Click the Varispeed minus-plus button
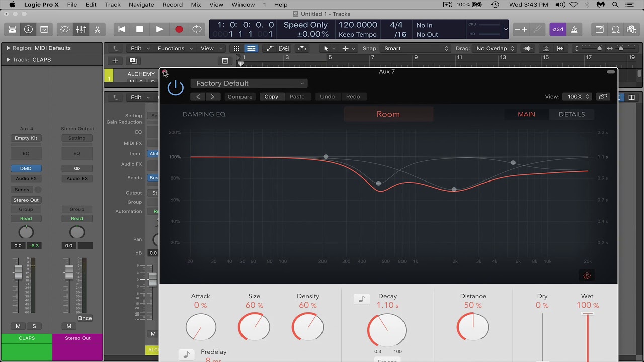 [521, 29]
